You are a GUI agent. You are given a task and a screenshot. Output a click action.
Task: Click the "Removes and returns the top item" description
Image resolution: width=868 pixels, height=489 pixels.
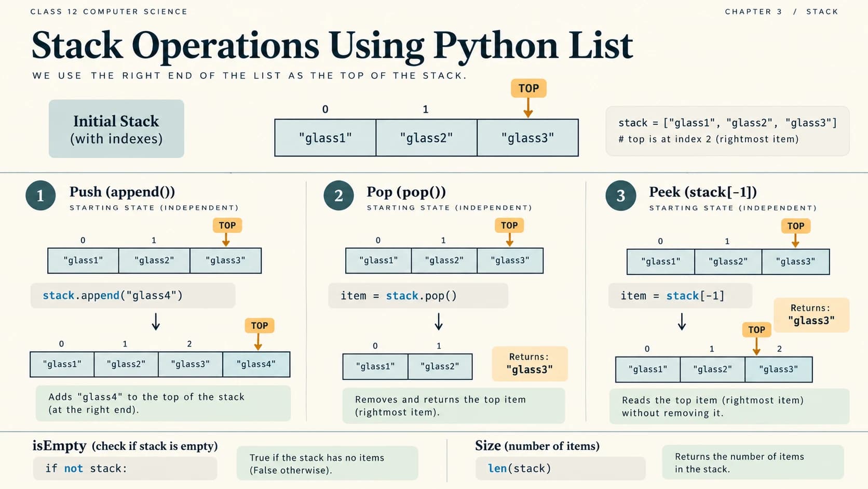pyautogui.click(x=453, y=406)
